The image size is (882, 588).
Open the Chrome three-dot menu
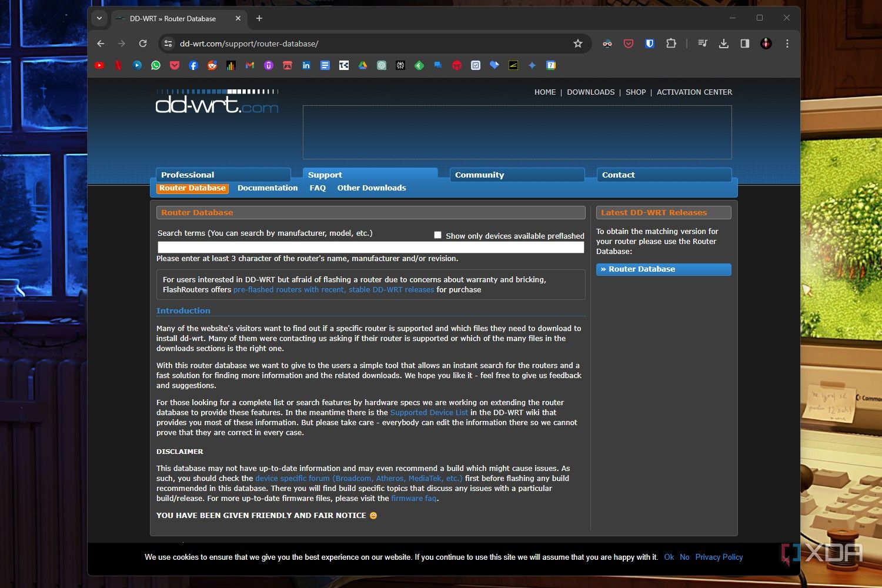tap(787, 44)
